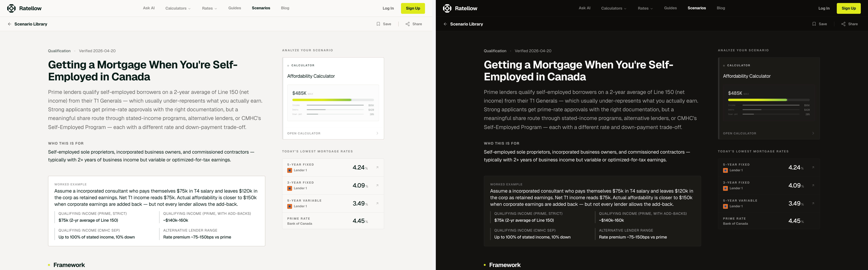The height and width of the screenshot is (270, 868).
Task: Click Ratellow logo icon in light theme header
Action: 11,8
